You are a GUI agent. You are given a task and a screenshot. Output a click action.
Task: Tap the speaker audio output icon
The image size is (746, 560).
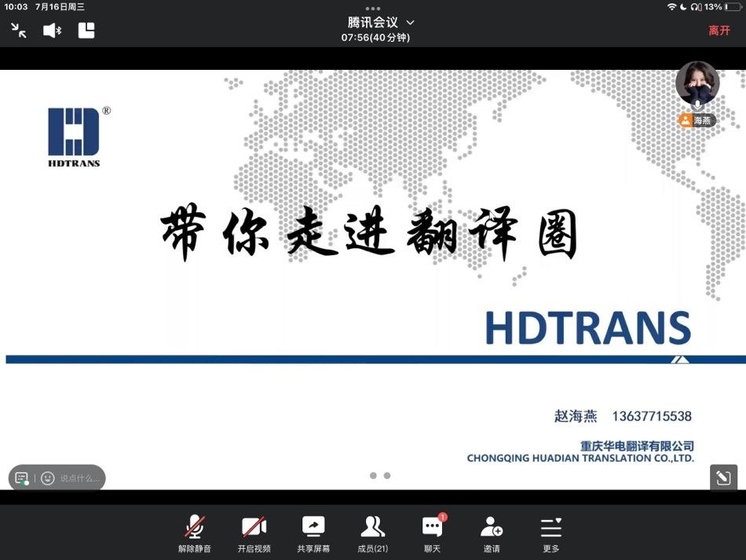point(52,31)
